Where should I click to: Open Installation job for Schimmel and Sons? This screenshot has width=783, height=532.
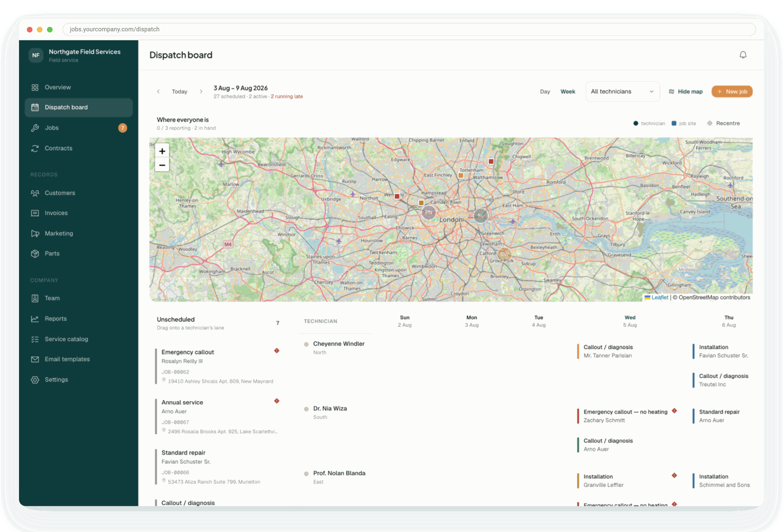[722, 481]
